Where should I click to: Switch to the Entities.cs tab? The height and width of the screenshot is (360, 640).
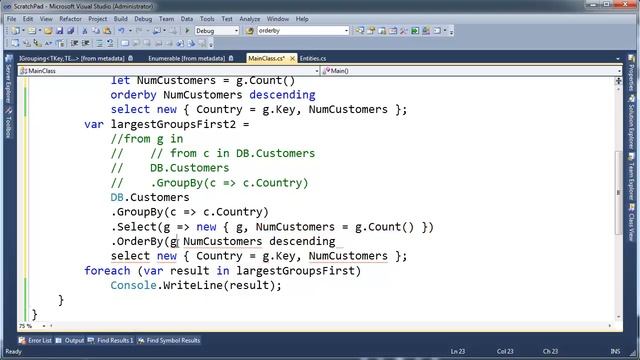[313, 58]
